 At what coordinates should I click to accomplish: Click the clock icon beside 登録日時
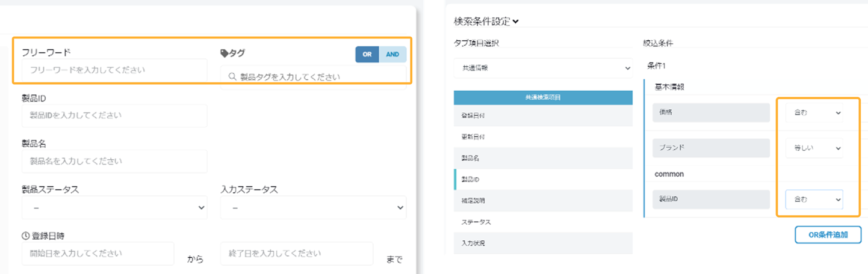pyautogui.click(x=25, y=235)
